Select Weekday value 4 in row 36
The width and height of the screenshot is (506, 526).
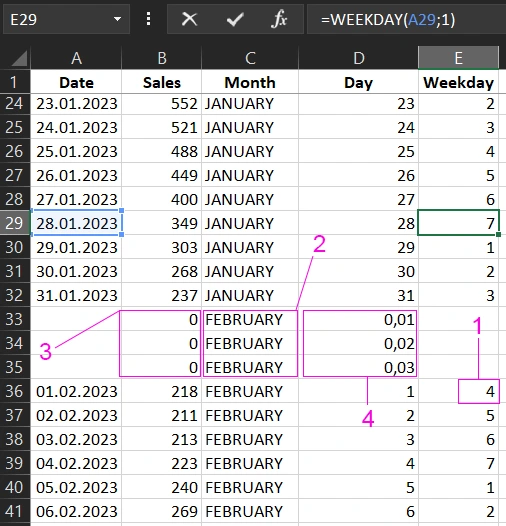pos(458,391)
